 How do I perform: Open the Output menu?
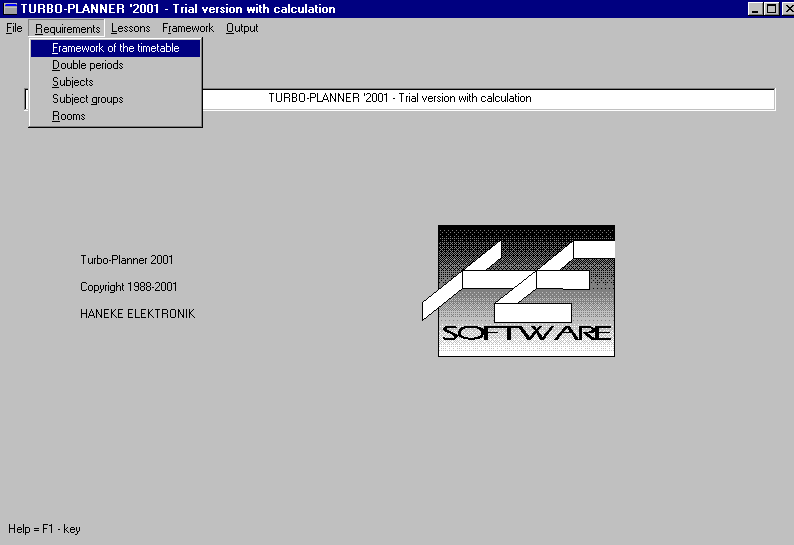coord(242,28)
